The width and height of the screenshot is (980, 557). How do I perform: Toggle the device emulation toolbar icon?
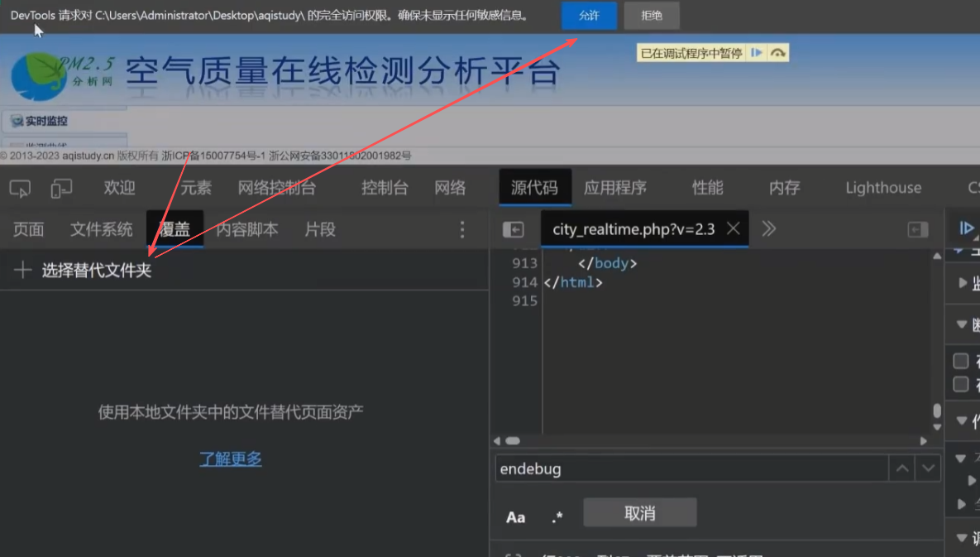pos(60,189)
